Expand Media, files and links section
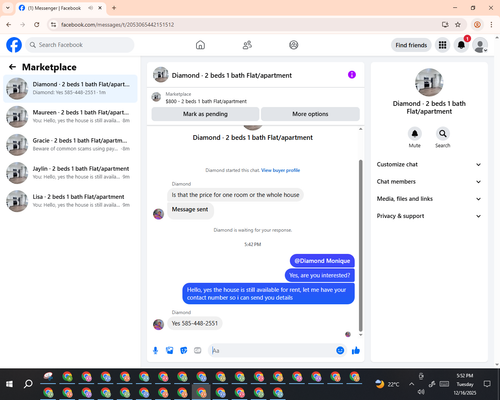500x400 pixels. pyautogui.click(x=429, y=199)
